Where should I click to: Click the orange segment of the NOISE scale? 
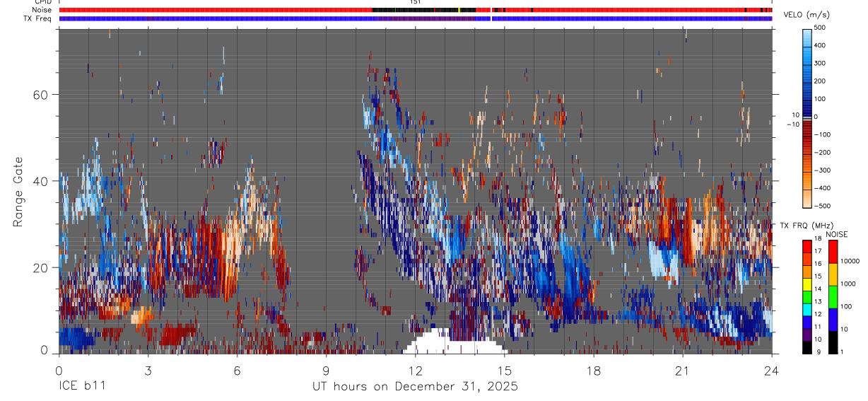pyautogui.click(x=833, y=274)
